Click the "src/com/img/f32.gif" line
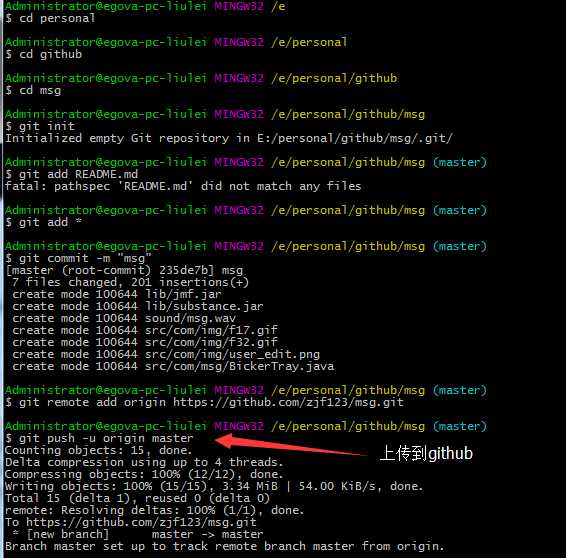 pyautogui.click(x=145, y=342)
